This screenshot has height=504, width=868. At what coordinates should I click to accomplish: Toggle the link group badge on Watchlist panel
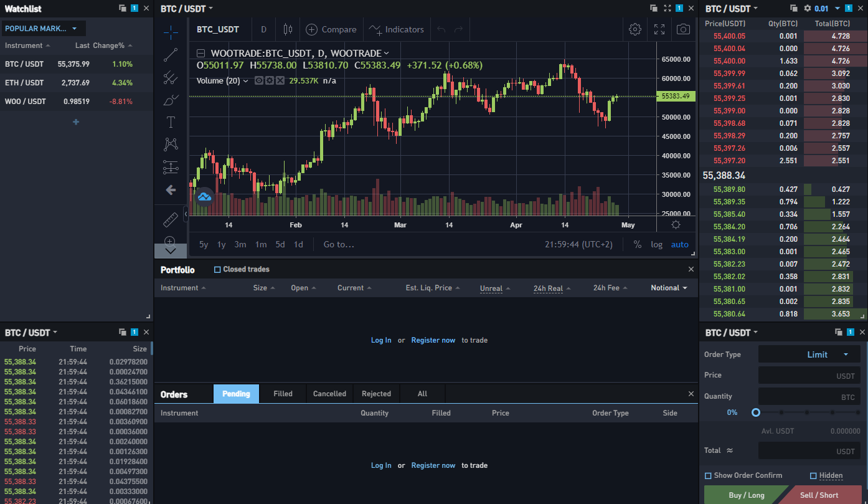[x=134, y=8]
